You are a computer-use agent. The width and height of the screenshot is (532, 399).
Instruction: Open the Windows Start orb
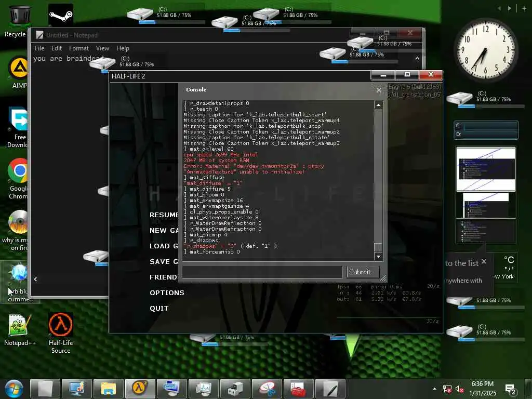(14, 389)
